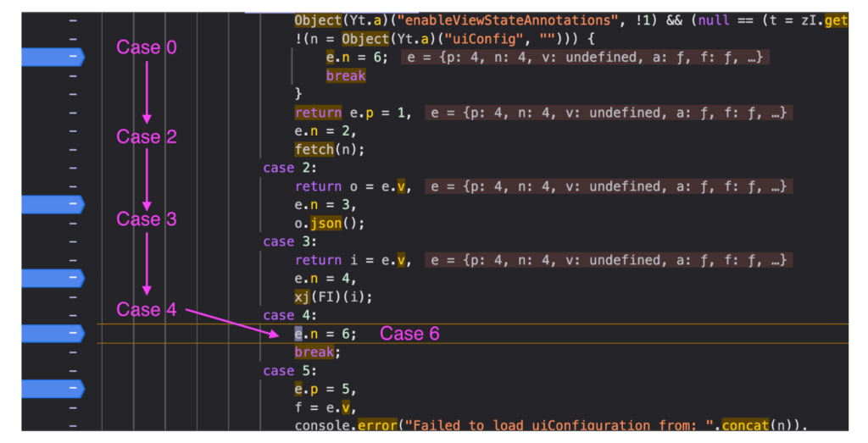Toggle breakpoint marker on "return o = e.v" line

coord(53,204)
